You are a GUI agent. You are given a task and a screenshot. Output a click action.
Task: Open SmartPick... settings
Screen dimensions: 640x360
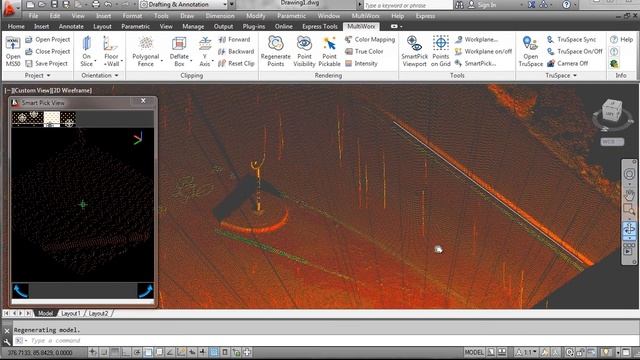tap(475, 63)
